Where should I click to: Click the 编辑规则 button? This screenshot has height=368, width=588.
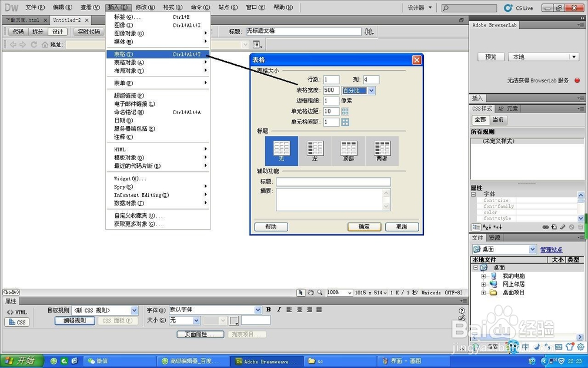(x=75, y=321)
